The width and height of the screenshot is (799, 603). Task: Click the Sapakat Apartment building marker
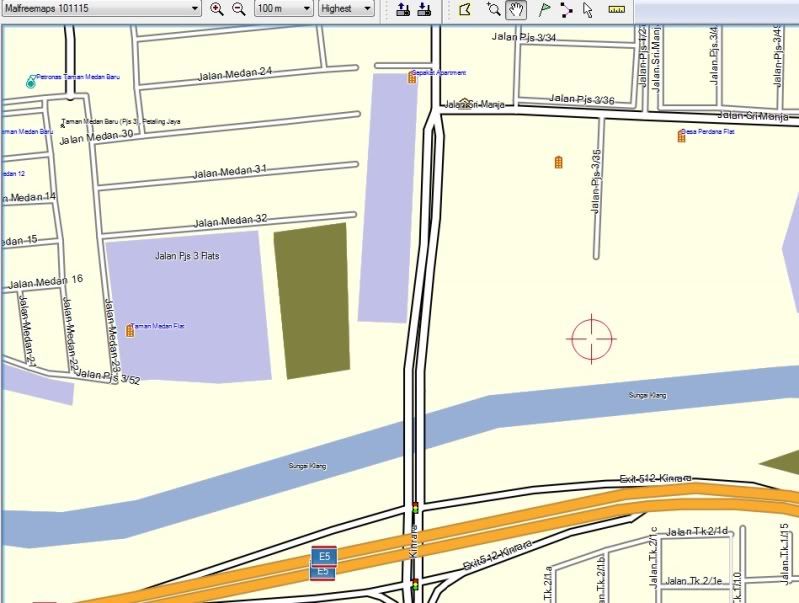(x=412, y=77)
